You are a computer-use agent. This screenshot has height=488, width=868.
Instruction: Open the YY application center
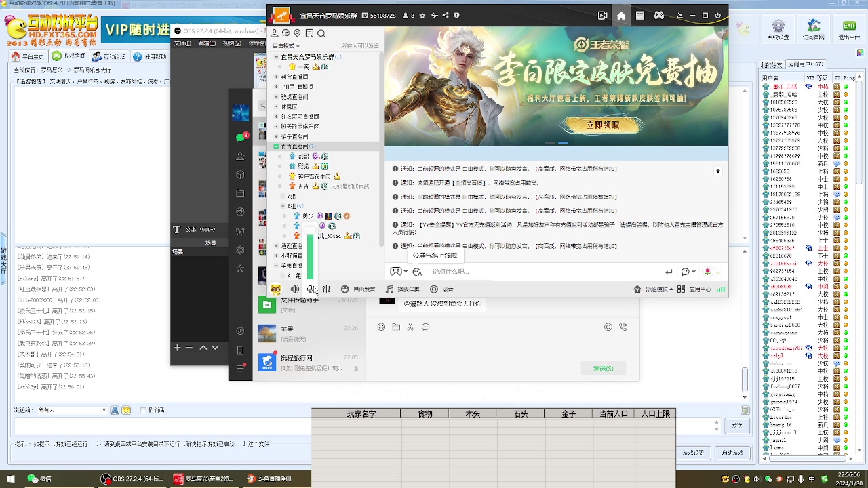[x=694, y=289]
